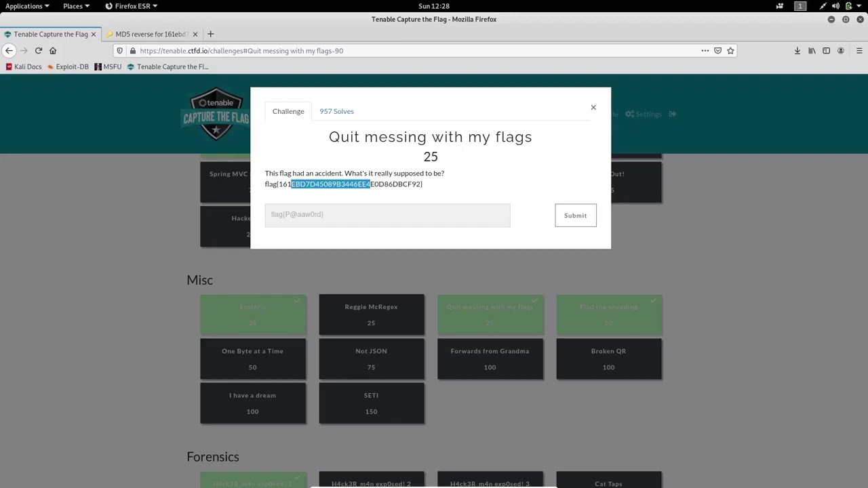Open the Places menu

pyautogui.click(x=76, y=6)
